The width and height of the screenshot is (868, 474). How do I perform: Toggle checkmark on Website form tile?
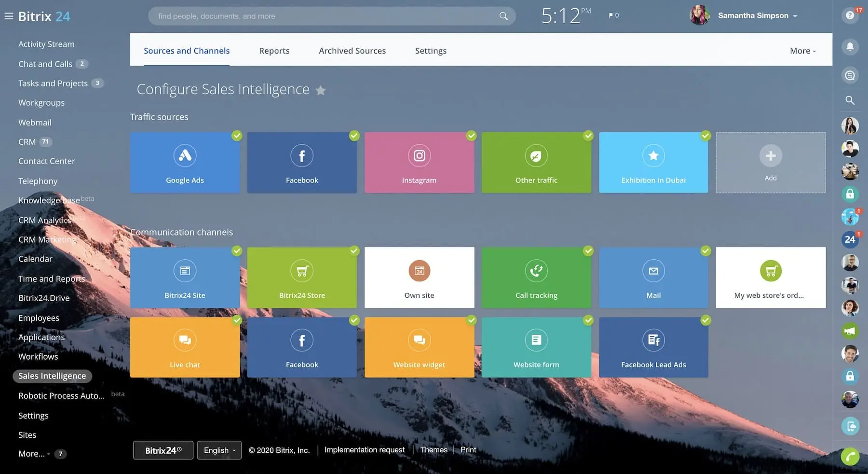pos(588,320)
